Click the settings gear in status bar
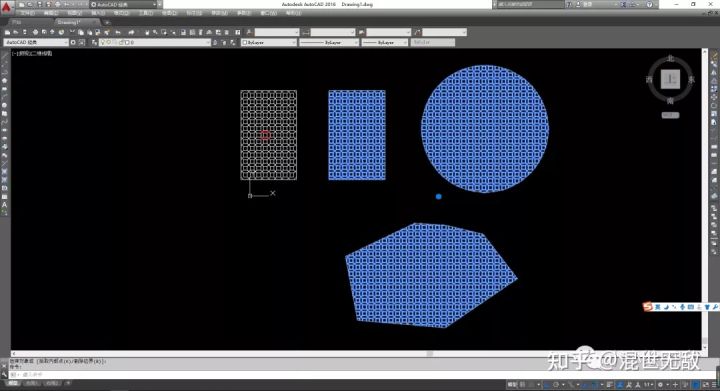The width and height of the screenshot is (720, 391). [660, 385]
